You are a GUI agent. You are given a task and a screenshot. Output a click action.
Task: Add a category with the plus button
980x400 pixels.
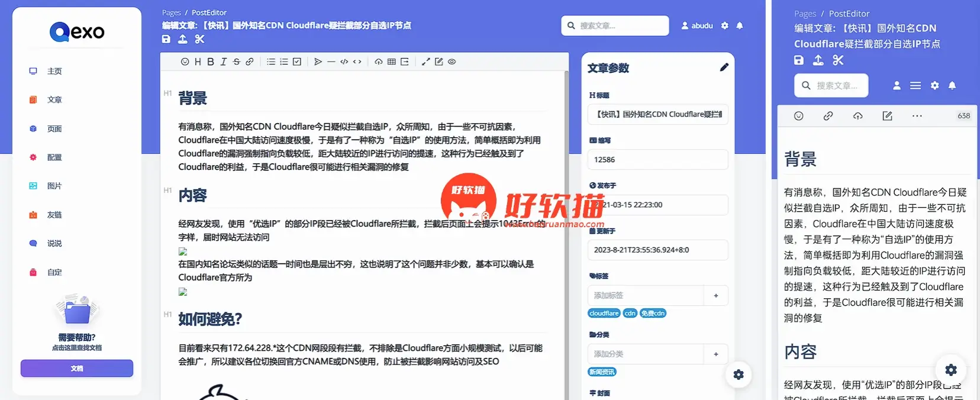tap(716, 354)
